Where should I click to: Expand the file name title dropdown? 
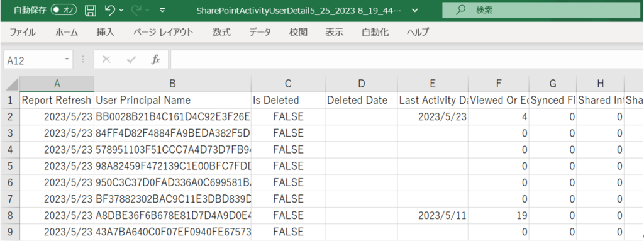coord(414,11)
